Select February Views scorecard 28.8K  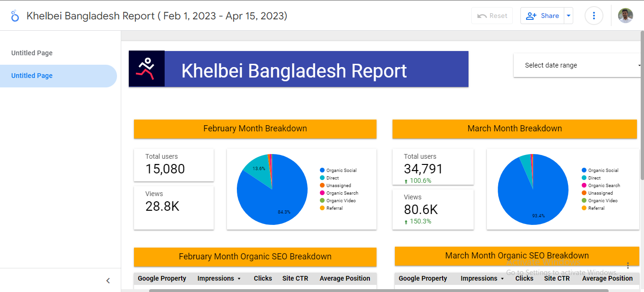(174, 207)
